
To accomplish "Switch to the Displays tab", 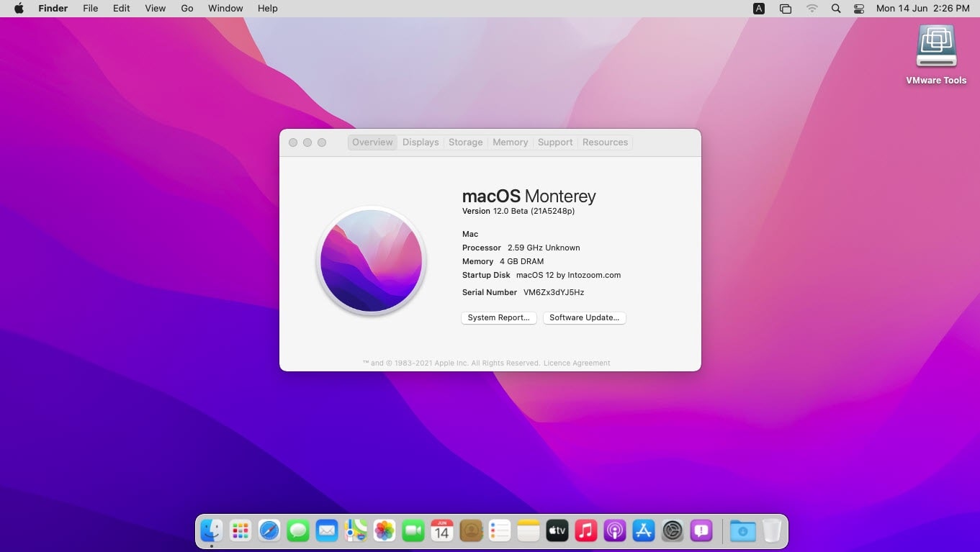I will tap(421, 142).
